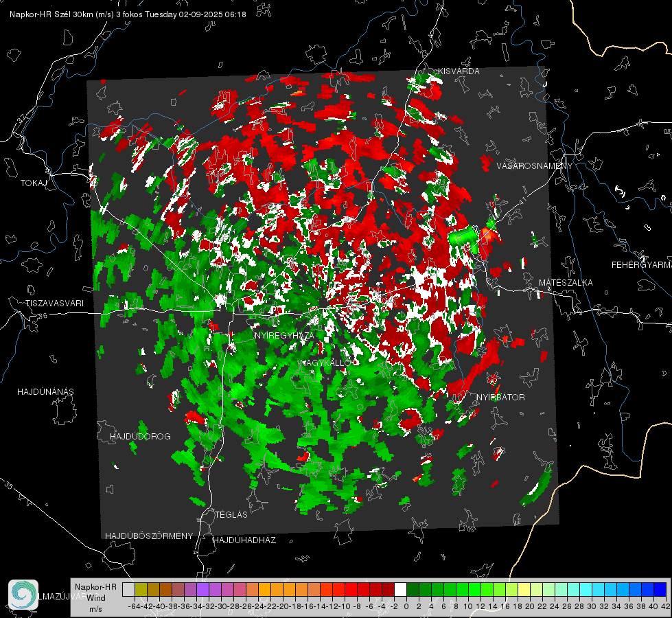Screen dimensions: 672x618
Task: Click the HAJDÚHADHÁZ label
Action: [245, 540]
